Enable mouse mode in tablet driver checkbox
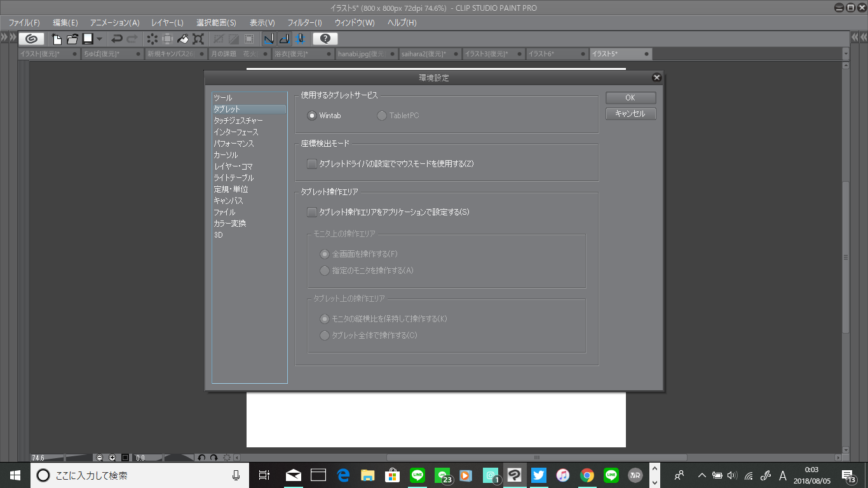 (x=311, y=164)
